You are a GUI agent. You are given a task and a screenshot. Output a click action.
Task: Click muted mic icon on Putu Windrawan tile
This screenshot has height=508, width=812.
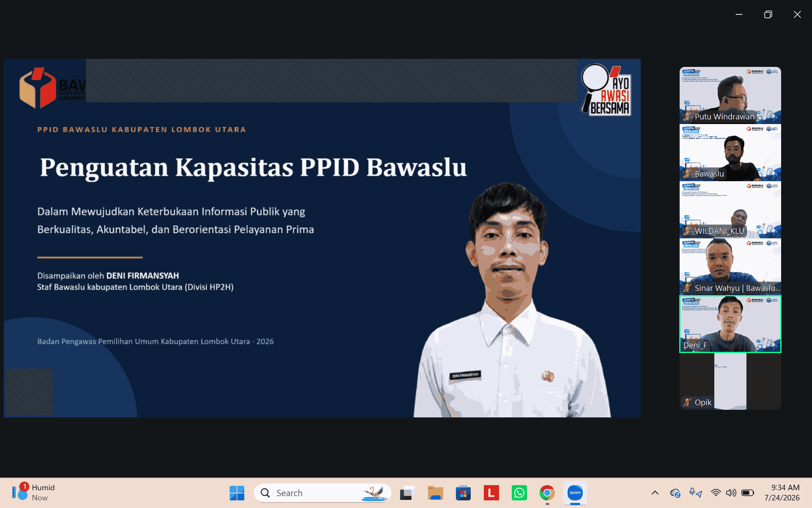point(687,116)
